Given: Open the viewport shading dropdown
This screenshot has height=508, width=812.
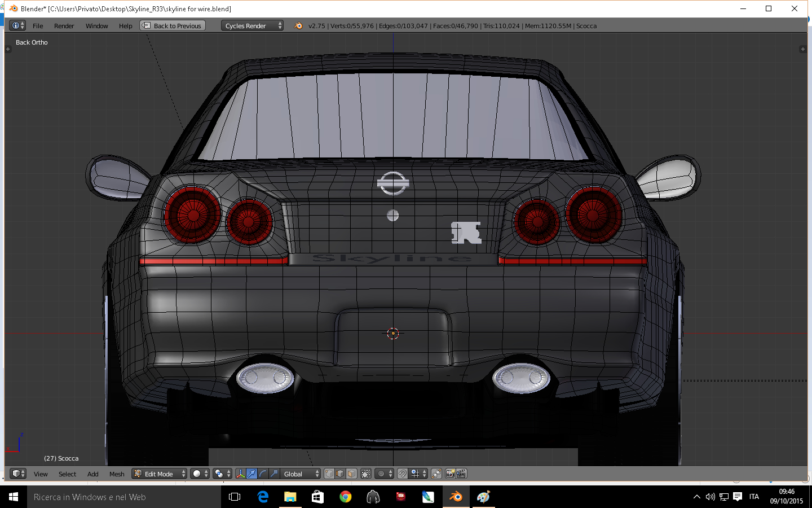Looking at the screenshot, I should pos(200,474).
